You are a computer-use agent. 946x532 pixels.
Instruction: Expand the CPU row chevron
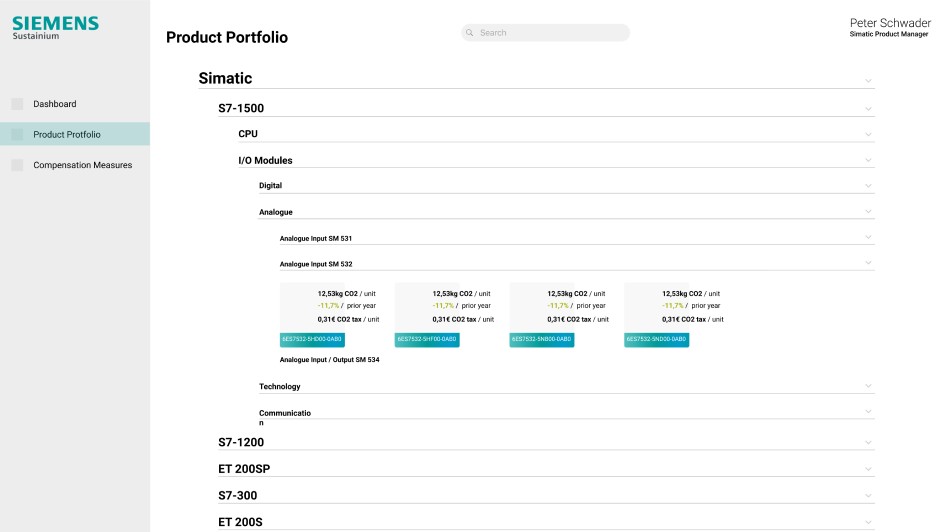coord(868,135)
